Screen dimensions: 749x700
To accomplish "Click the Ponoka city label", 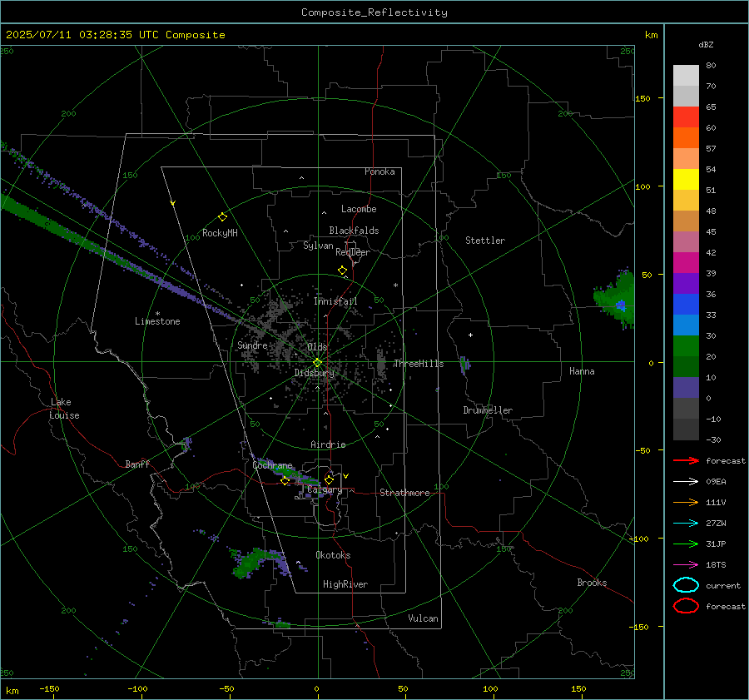I will pyautogui.click(x=379, y=171).
